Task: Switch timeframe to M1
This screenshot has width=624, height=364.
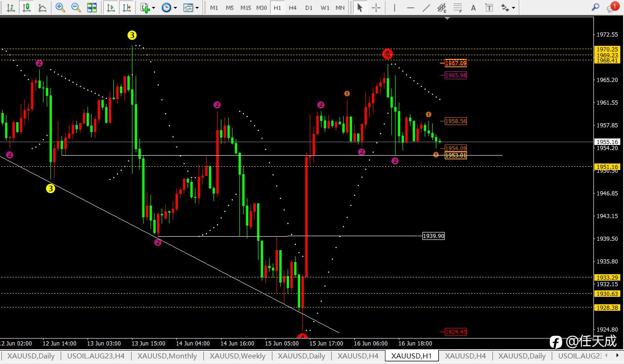Action: pyautogui.click(x=214, y=8)
